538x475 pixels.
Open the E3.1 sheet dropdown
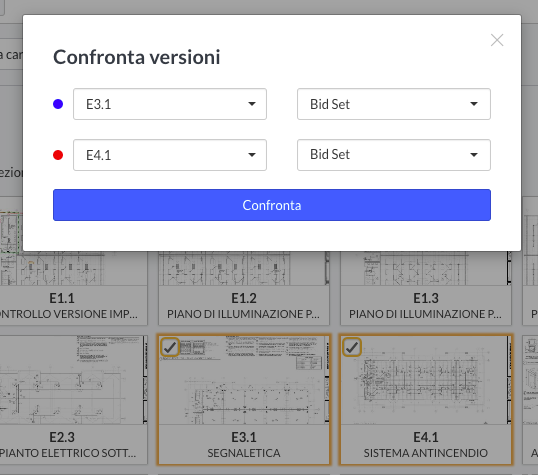[x=170, y=104]
